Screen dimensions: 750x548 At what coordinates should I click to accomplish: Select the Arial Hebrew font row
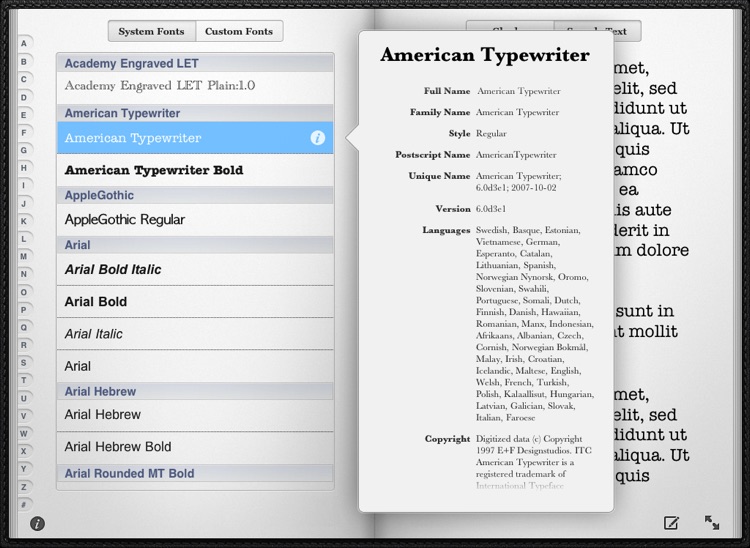(195, 415)
